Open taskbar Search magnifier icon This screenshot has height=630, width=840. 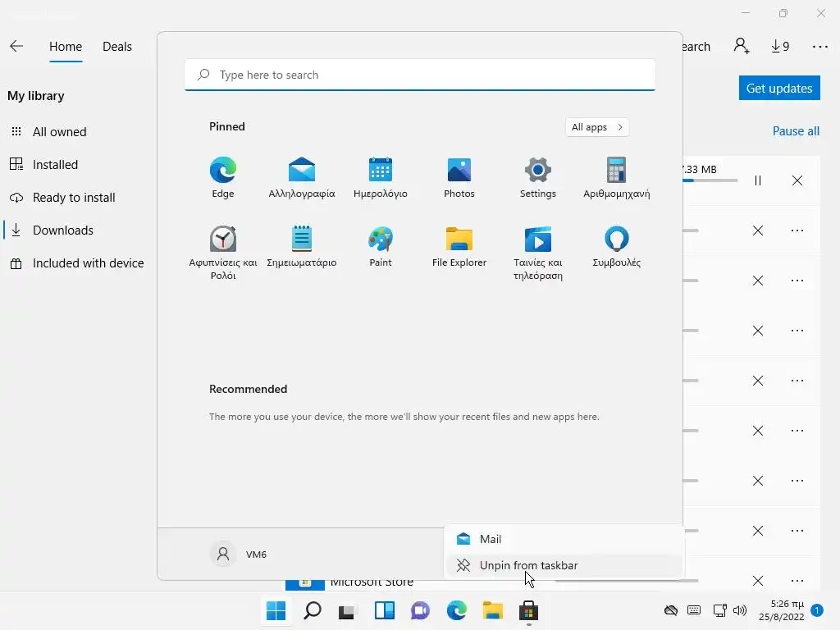tap(313, 610)
